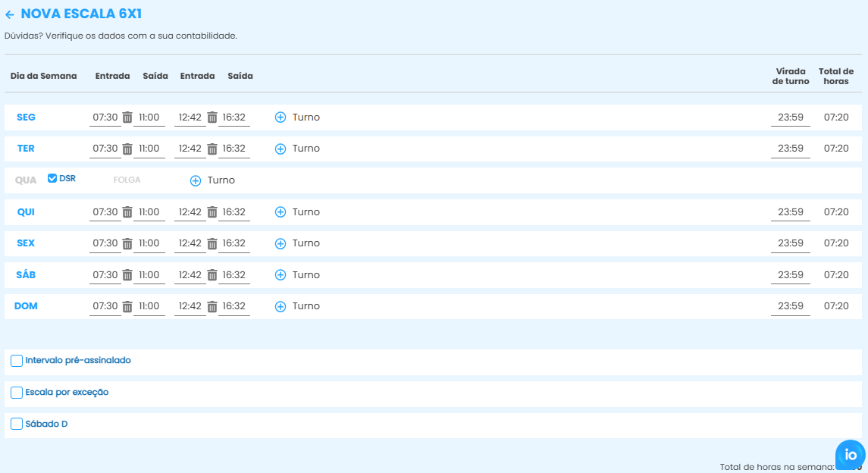Viewport: 868px width, 473px height.
Task: Open the blue io chat widget
Action: click(x=850, y=454)
